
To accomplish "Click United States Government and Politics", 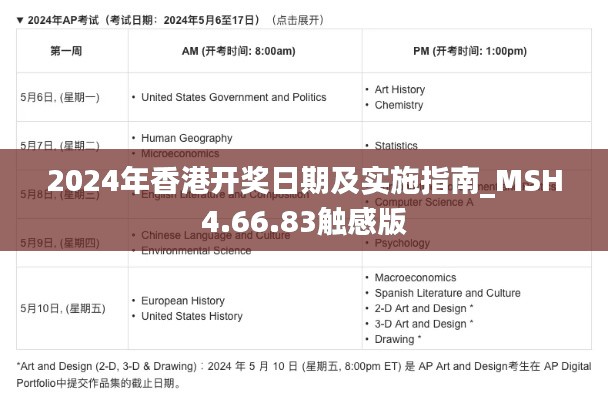I will [233, 97].
